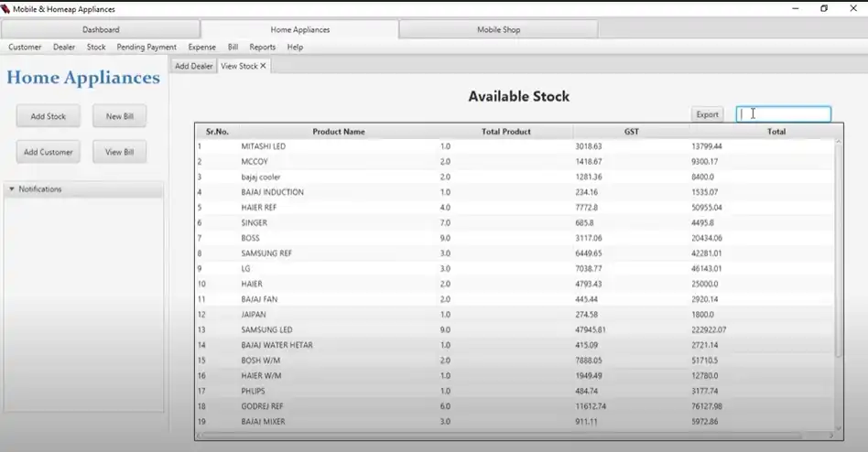The image size is (868, 452).
Task: Open the Stock menu
Action: pyautogui.click(x=96, y=47)
